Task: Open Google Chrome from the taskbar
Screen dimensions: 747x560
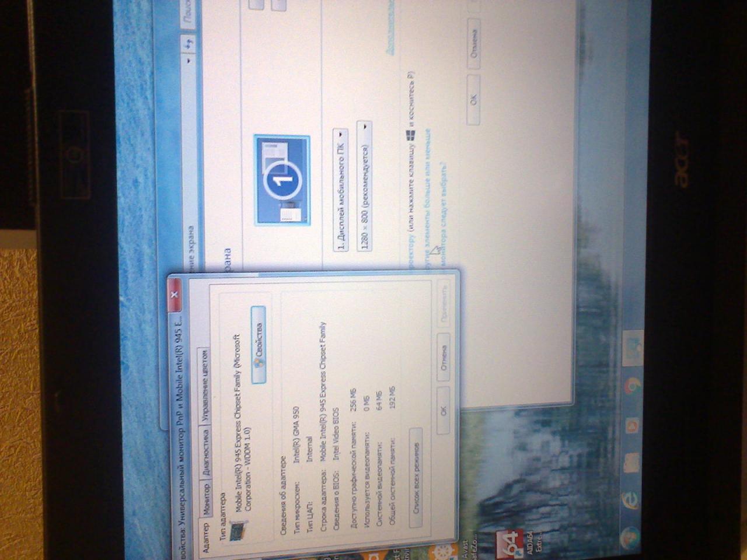Action: [631, 385]
